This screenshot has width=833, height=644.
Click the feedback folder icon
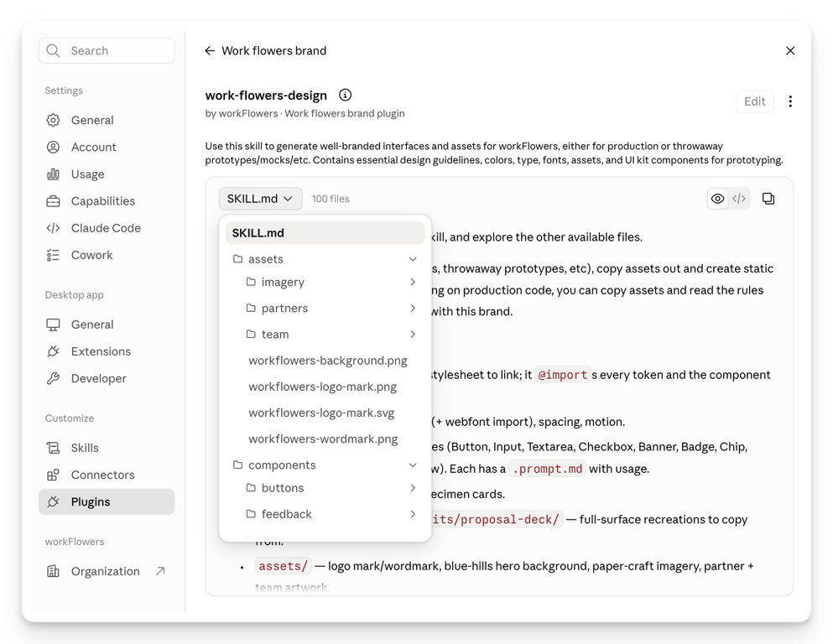pos(251,513)
